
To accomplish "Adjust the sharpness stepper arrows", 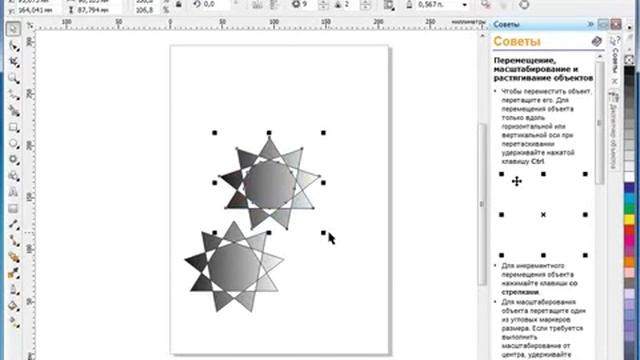I will point(366,4).
